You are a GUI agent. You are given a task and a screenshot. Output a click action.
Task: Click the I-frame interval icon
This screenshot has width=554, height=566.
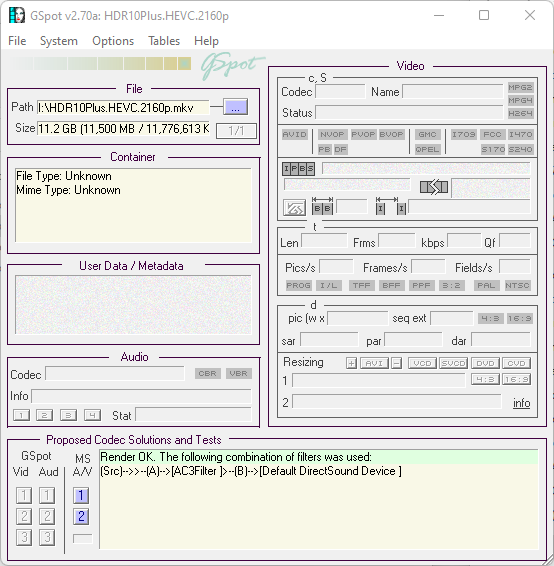point(391,206)
